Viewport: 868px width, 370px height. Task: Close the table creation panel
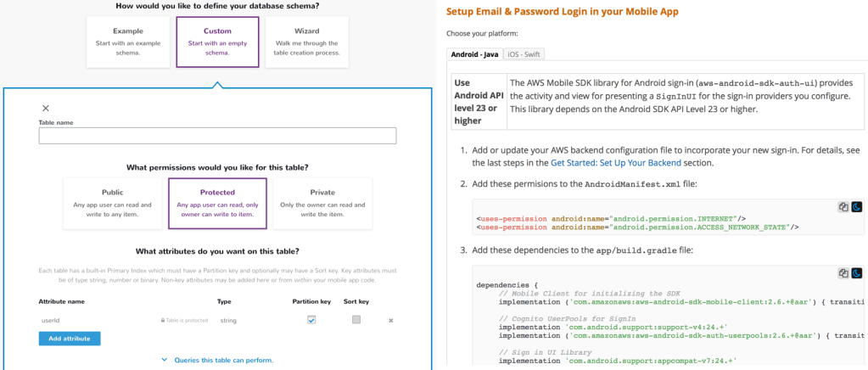pos(46,108)
